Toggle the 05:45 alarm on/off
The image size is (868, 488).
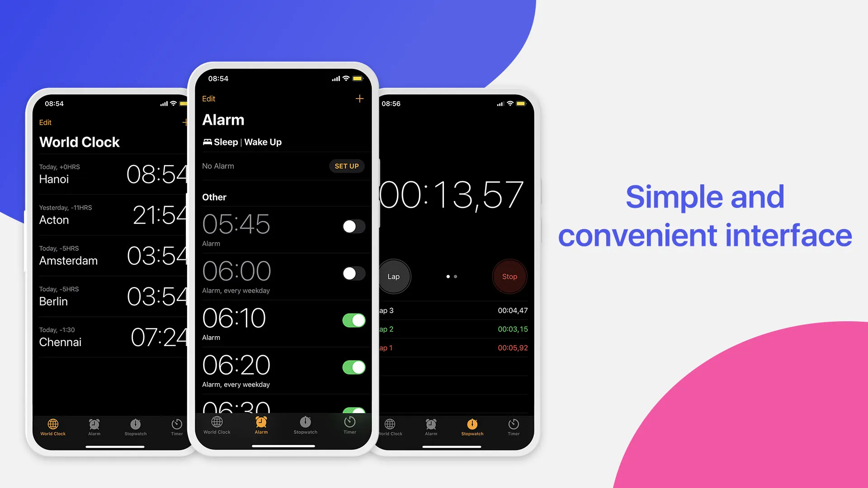pyautogui.click(x=353, y=227)
